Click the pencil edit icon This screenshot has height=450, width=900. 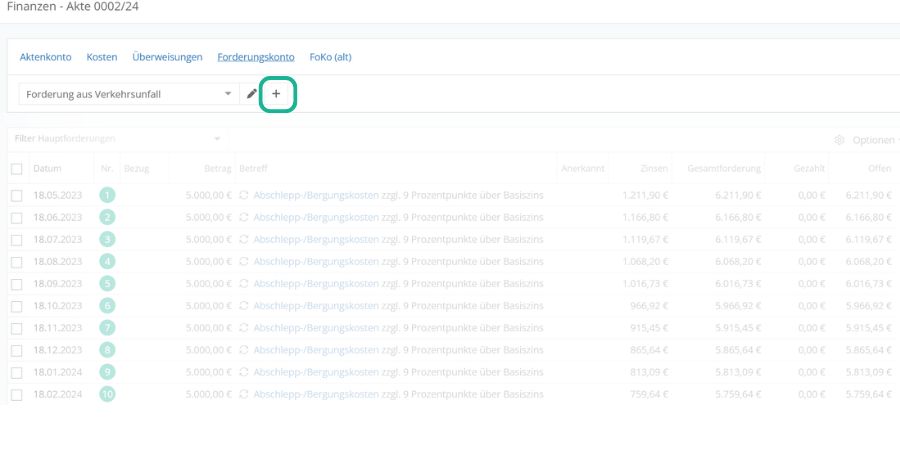pyautogui.click(x=252, y=94)
